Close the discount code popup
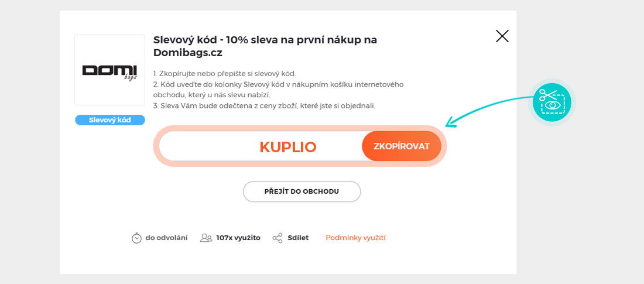 pyautogui.click(x=502, y=36)
